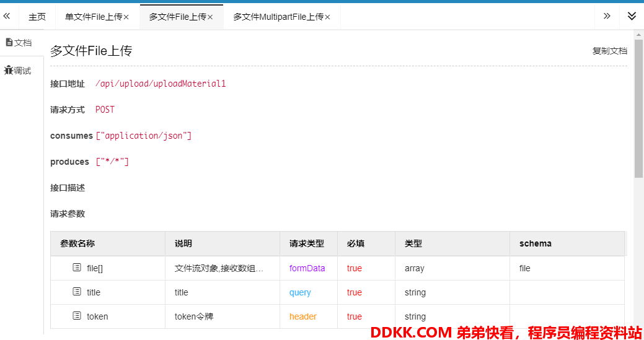Click the 多文件File上传 page heading
Image resolution: width=644 pixels, height=340 pixels.
tap(91, 51)
